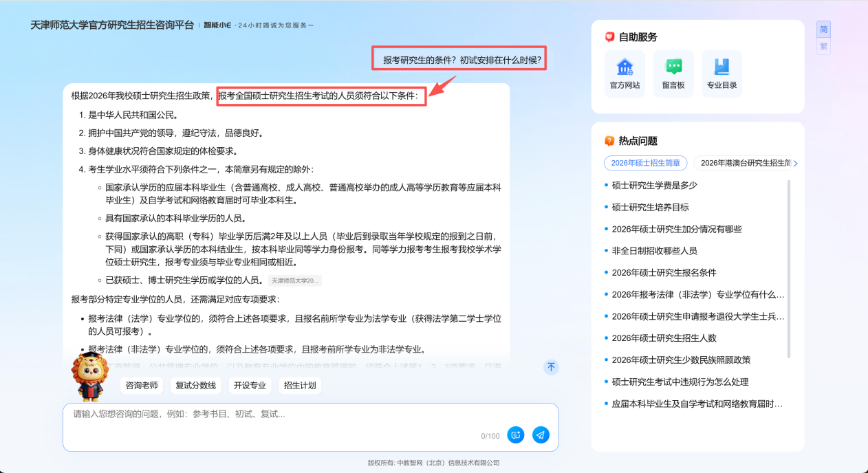Image resolution: width=868 pixels, height=473 pixels.
Task: Click the 招生计划 quick button
Action: pyautogui.click(x=300, y=386)
